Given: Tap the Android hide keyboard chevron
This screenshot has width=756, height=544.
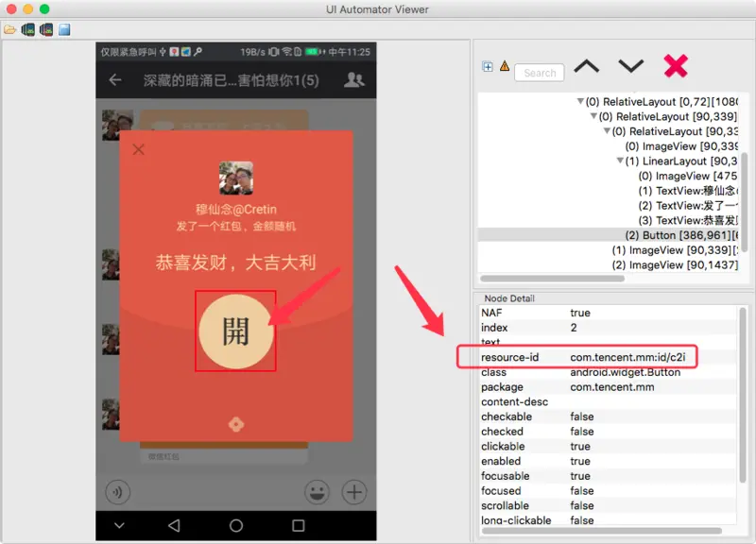Looking at the screenshot, I should pyautogui.click(x=119, y=525).
